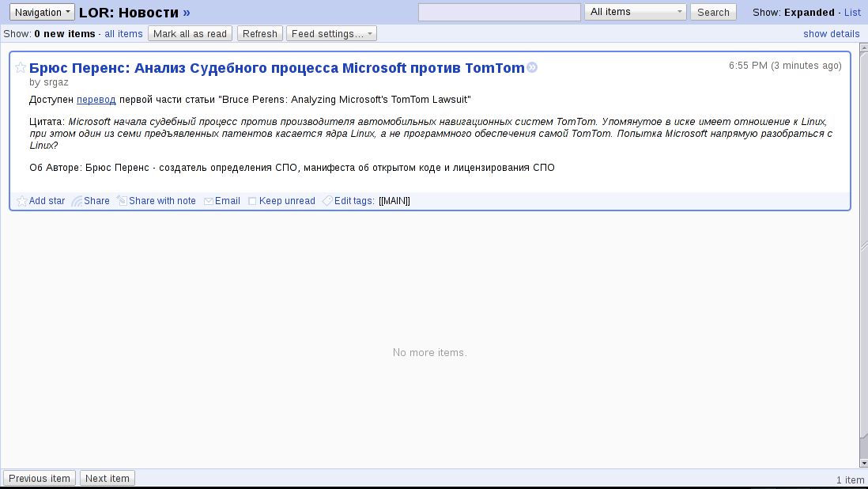Click the No more items message
The height and width of the screenshot is (489, 868).
[429, 353]
